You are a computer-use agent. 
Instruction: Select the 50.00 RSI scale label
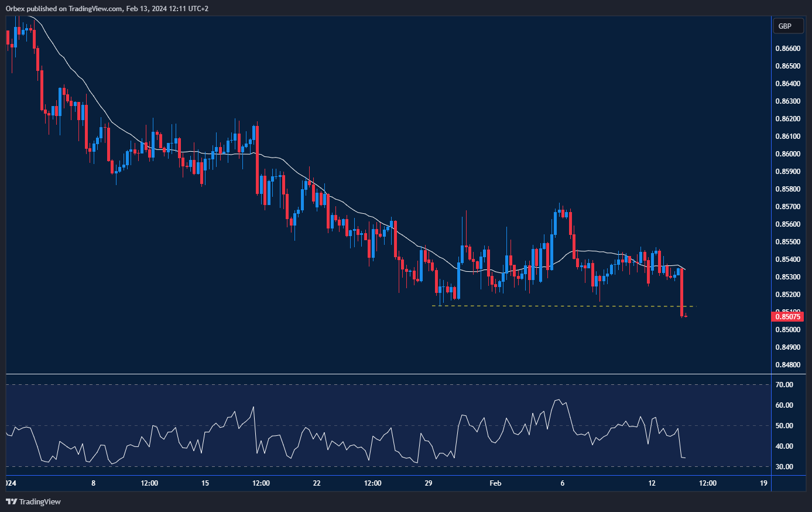point(784,426)
